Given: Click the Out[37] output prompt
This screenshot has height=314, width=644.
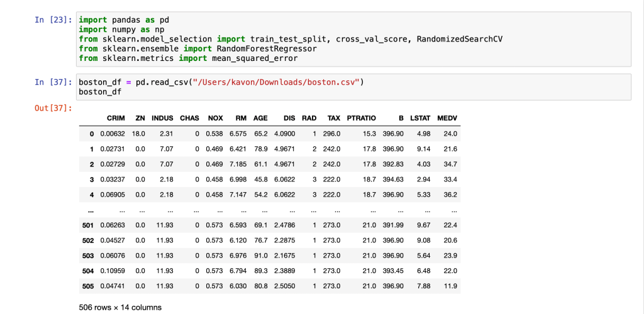Looking at the screenshot, I should [x=53, y=109].
